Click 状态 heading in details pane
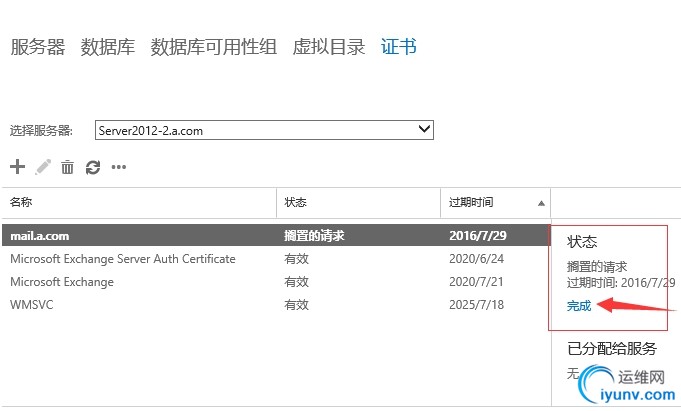This screenshot has height=411, width=681. (582, 242)
